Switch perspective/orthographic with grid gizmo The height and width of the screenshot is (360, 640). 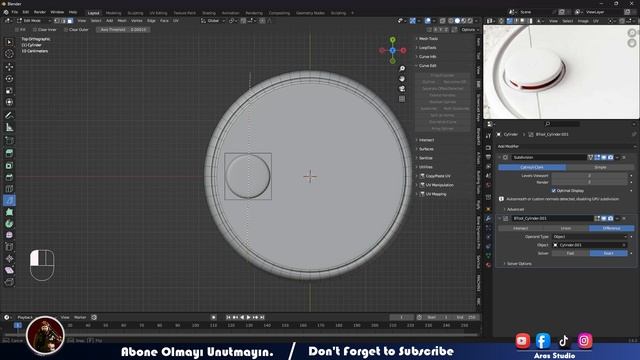tap(402, 99)
